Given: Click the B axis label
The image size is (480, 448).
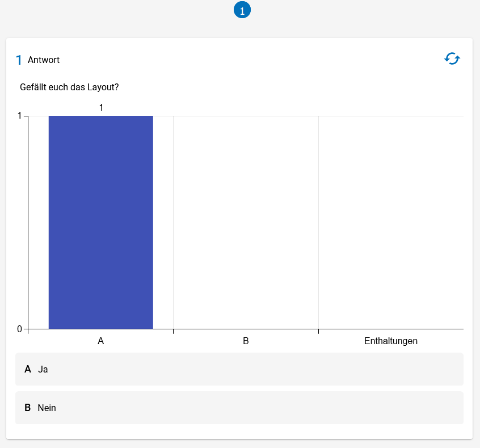Looking at the screenshot, I should 246,341.
